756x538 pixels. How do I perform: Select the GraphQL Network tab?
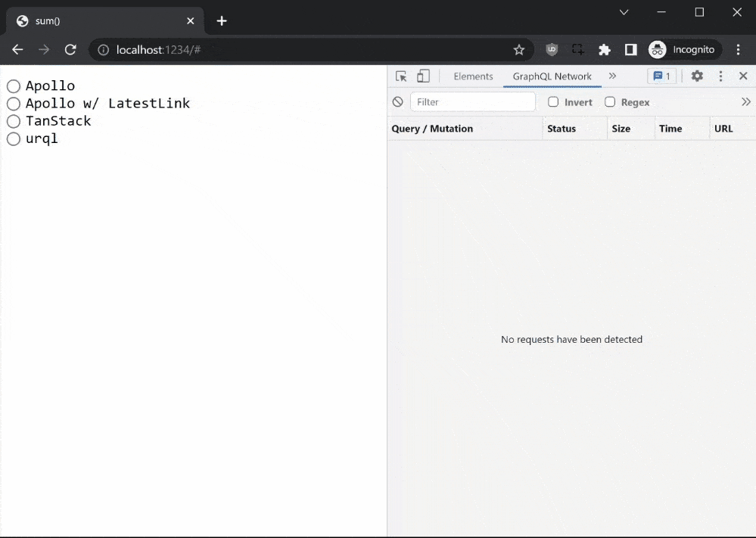[x=552, y=76]
